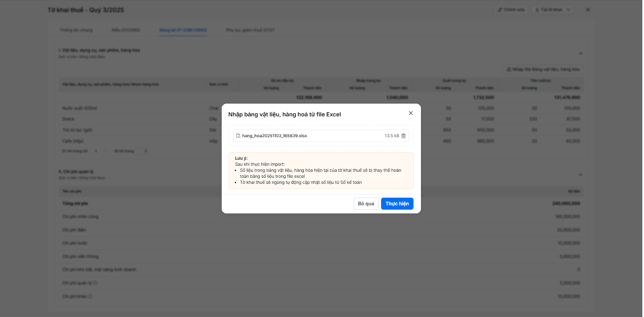The height and width of the screenshot is (317, 644).
Task: Select the hang_hoa20251103_165839.xlsx file name
Action: pyautogui.click(x=275, y=136)
